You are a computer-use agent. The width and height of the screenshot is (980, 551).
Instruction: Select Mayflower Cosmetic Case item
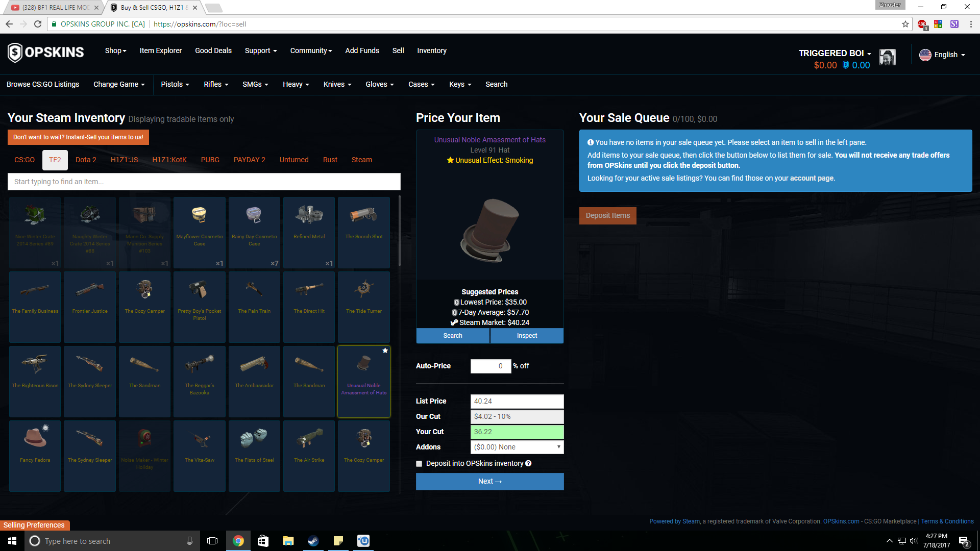[200, 232]
